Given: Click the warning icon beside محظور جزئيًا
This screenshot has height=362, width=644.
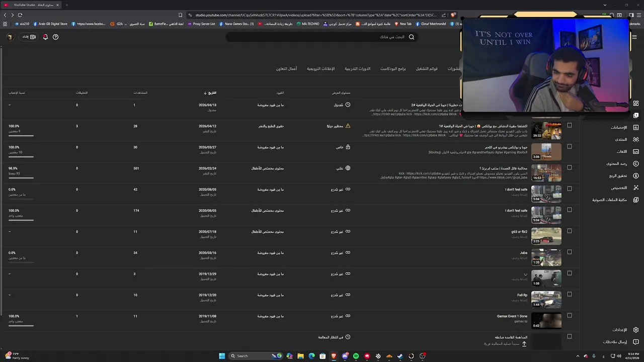Looking at the screenshot, I should (x=348, y=126).
